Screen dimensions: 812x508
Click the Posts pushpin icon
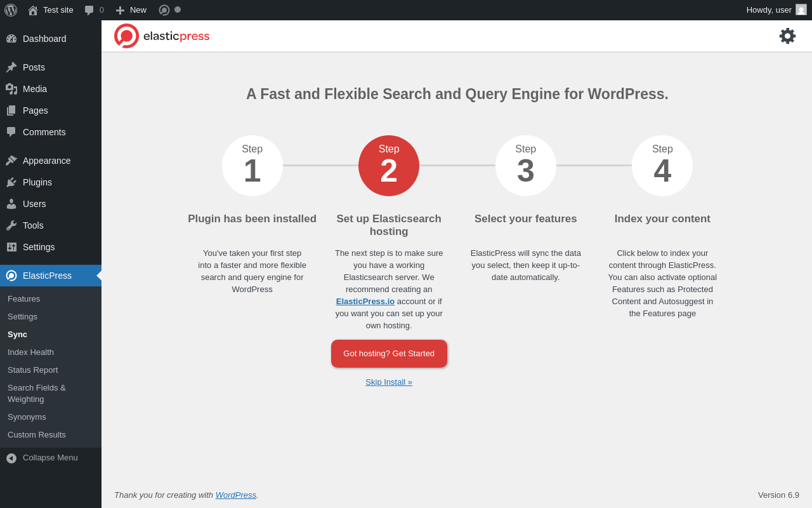coord(11,67)
